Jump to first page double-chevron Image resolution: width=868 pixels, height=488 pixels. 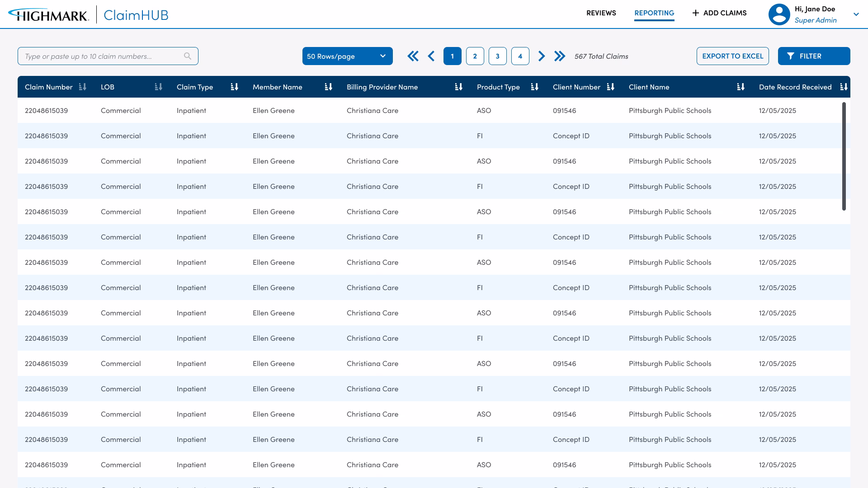[x=413, y=56]
